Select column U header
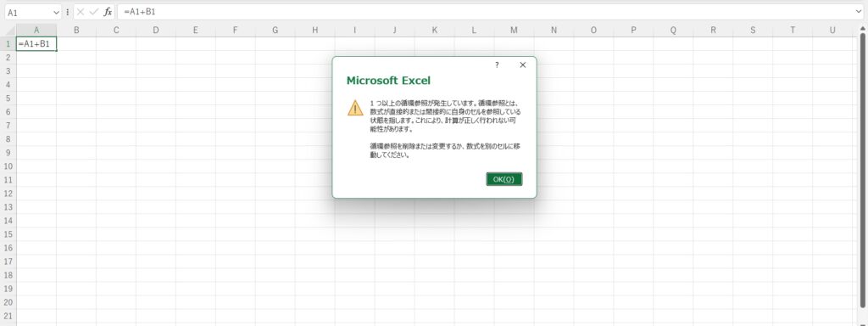The width and height of the screenshot is (868, 326). pyautogui.click(x=832, y=31)
